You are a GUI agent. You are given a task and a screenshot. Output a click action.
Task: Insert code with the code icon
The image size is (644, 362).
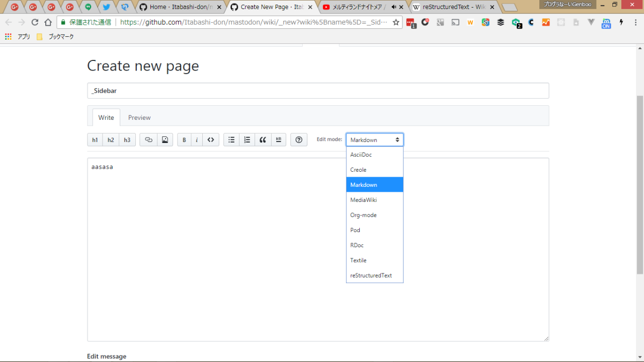click(x=211, y=140)
